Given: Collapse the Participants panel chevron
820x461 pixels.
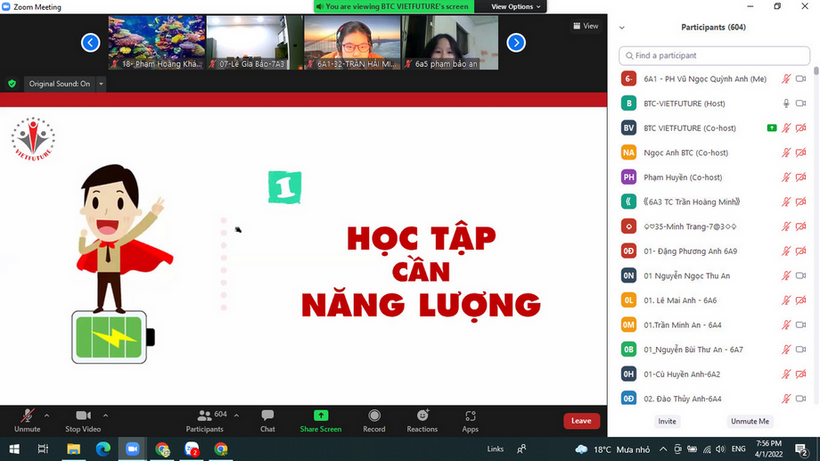Looking at the screenshot, I should (x=623, y=28).
